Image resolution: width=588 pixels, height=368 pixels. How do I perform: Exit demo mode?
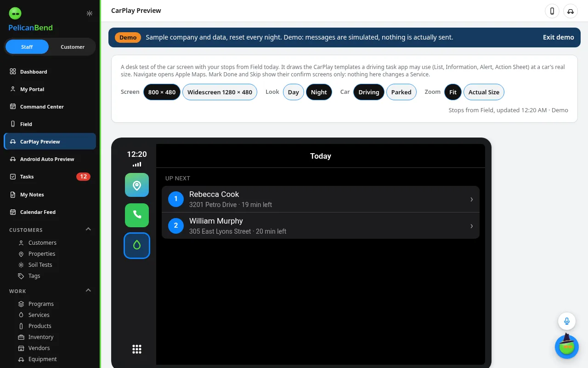558,37
